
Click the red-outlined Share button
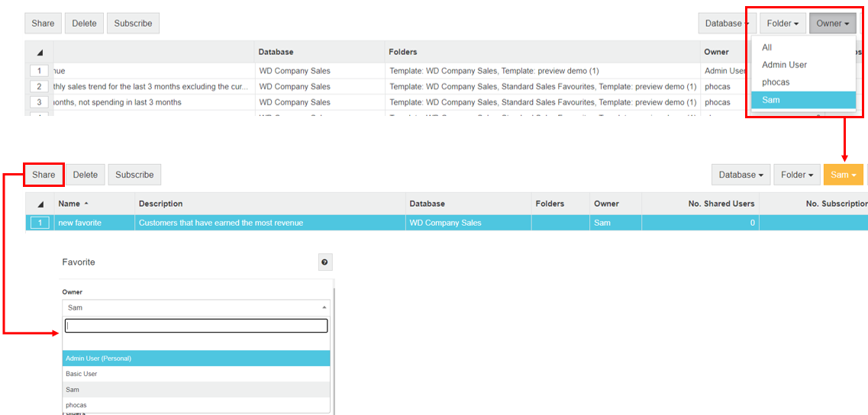[44, 175]
